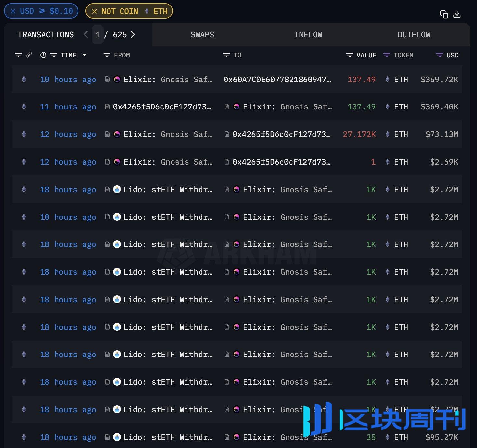477x448 pixels.
Task: Open the chain filter next to link icon
Action: click(19, 55)
